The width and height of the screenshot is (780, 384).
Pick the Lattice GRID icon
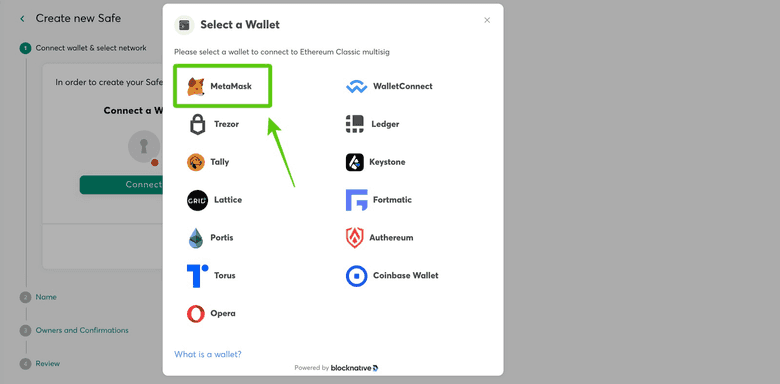click(197, 200)
